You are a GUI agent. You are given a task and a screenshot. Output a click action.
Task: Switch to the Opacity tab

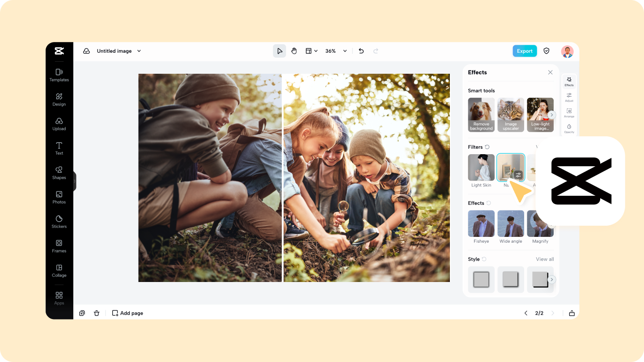click(569, 128)
